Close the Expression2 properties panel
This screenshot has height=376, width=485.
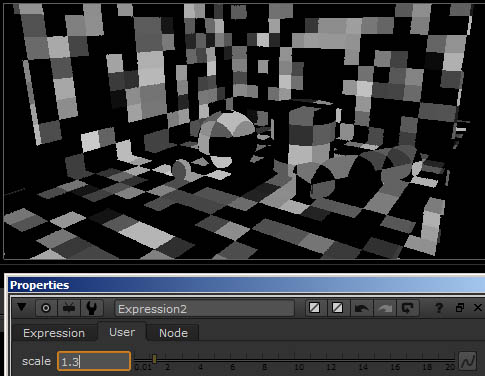[x=478, y=308]
